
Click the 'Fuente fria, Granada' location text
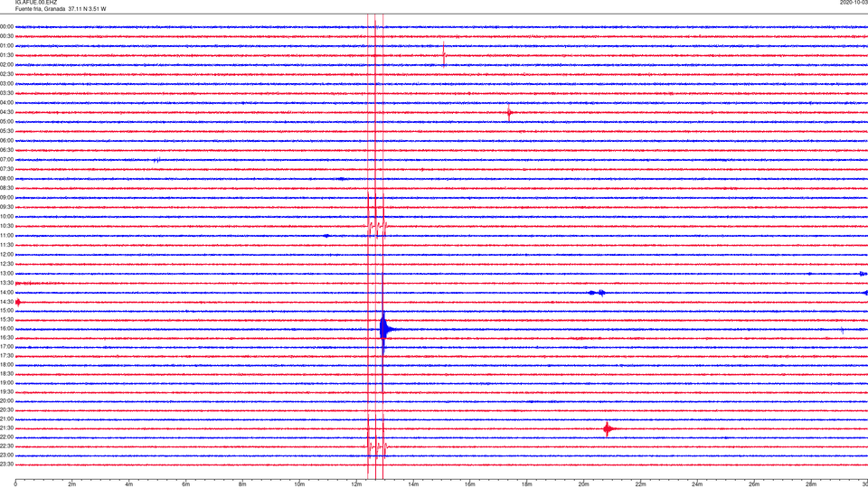pyautogui.click(x=41, y=9)
